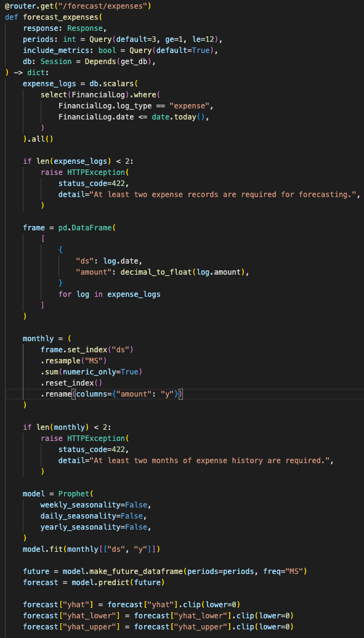
Task: Click 'for log in expense_logs' line
Action: [110, 294]
